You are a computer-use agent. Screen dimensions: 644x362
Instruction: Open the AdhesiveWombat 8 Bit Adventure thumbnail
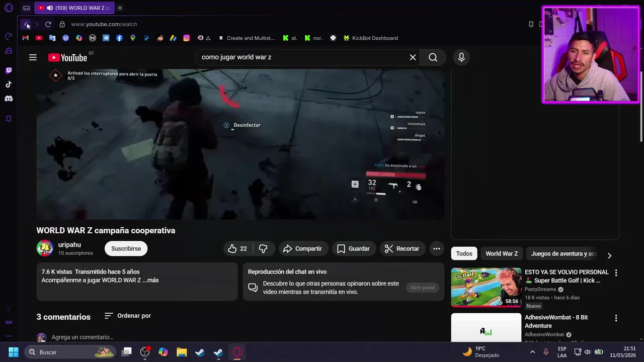pos(486,327)
